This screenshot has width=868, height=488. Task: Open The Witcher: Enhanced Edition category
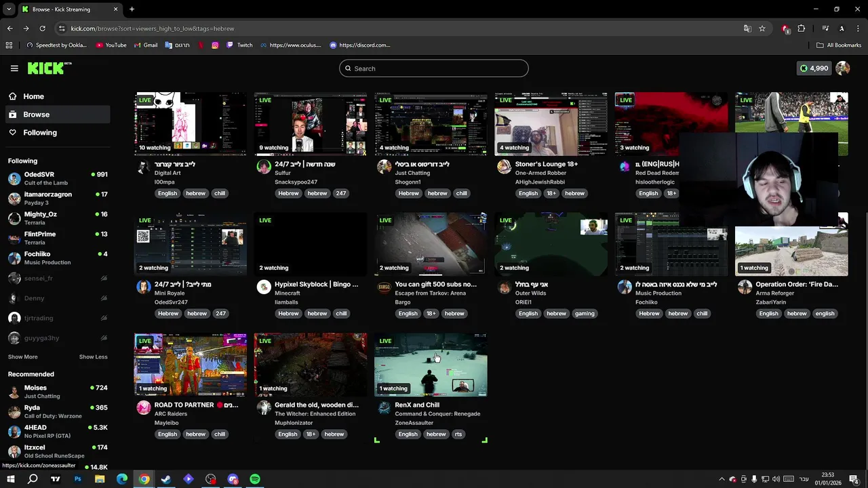click(x=315, y=414)
